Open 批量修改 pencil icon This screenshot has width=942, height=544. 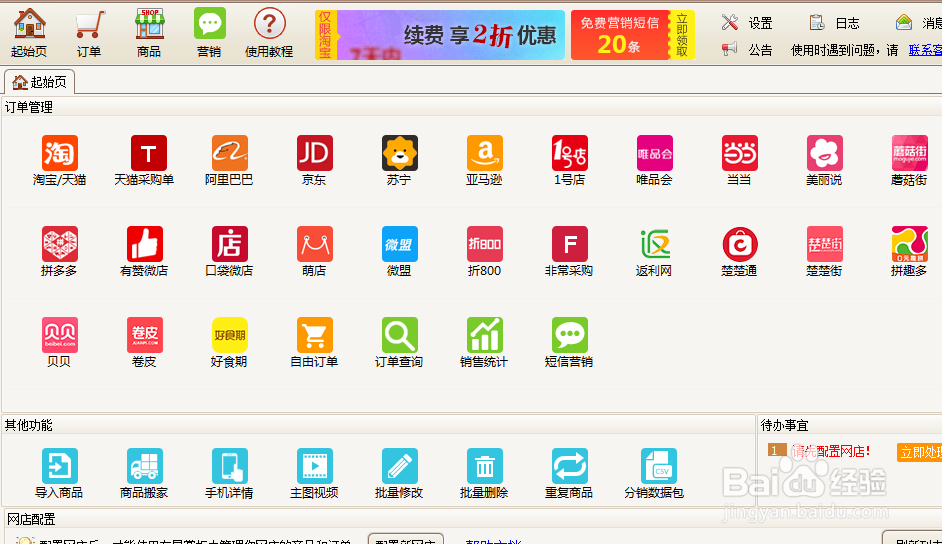[400, 474]
